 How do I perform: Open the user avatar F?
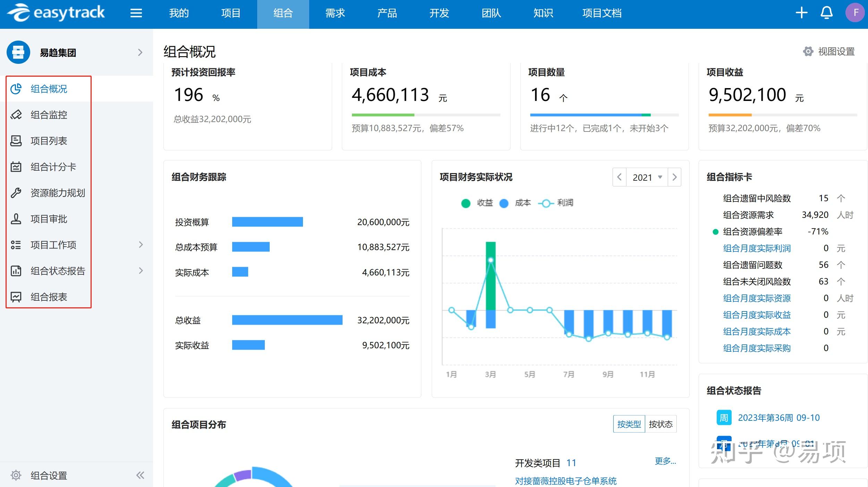(x=856, y=13)
